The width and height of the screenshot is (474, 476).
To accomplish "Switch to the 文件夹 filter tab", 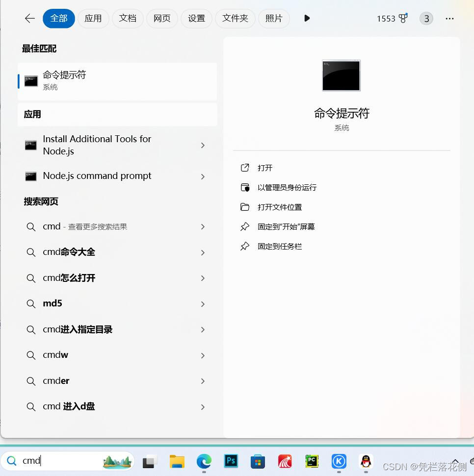I will click(235, 19).
